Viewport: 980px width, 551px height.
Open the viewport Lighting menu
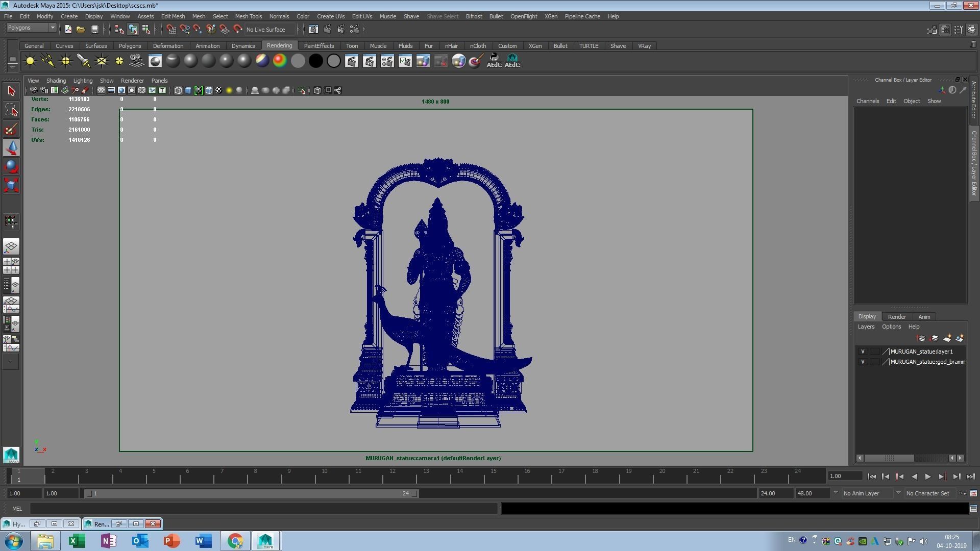coord(83,81)
